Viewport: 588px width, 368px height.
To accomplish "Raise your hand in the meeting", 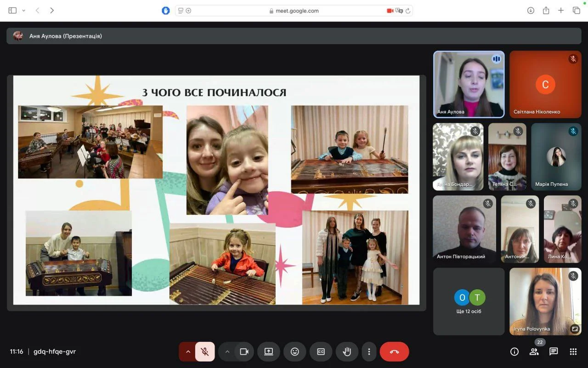I will pos(347,352).
